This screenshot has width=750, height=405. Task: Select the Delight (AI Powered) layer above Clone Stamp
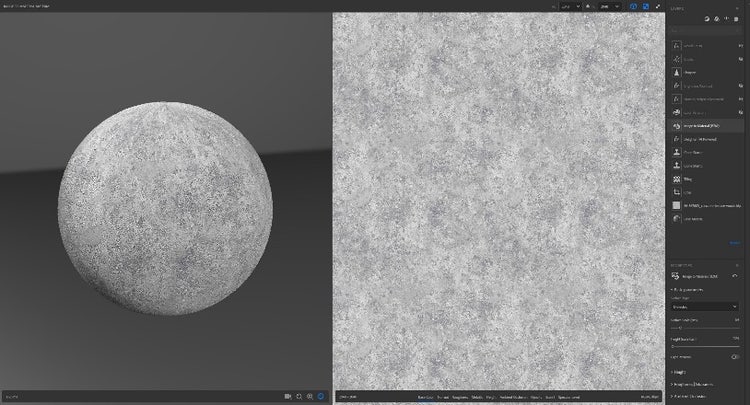(x=706, y=139)
